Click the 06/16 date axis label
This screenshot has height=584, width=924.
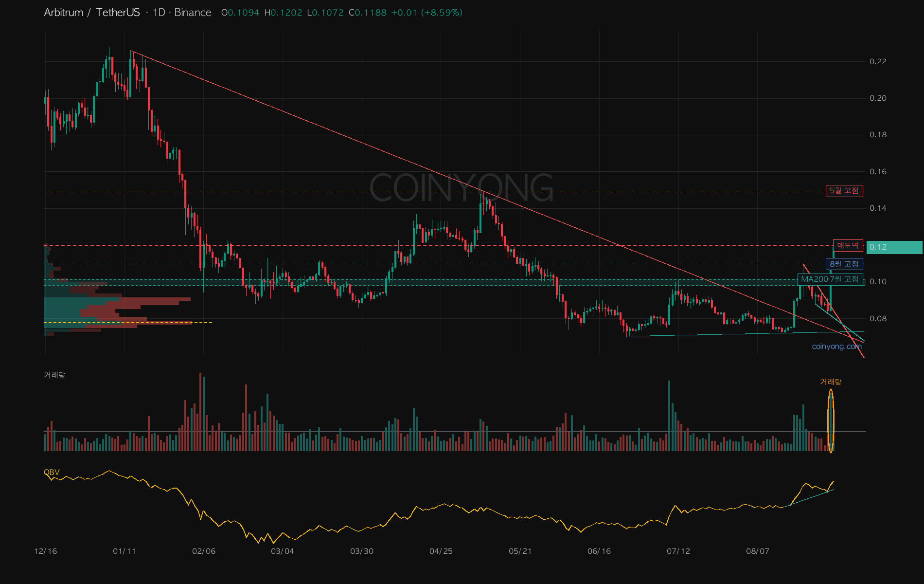click(x=599, y=551)
